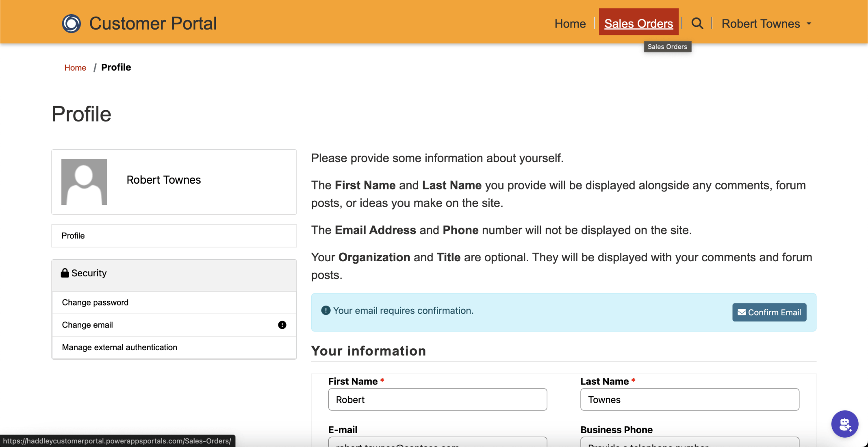The height and width of the screenshot is (447, 868).
Task: Click the Change email alert icon
Action: coord(282,325)
